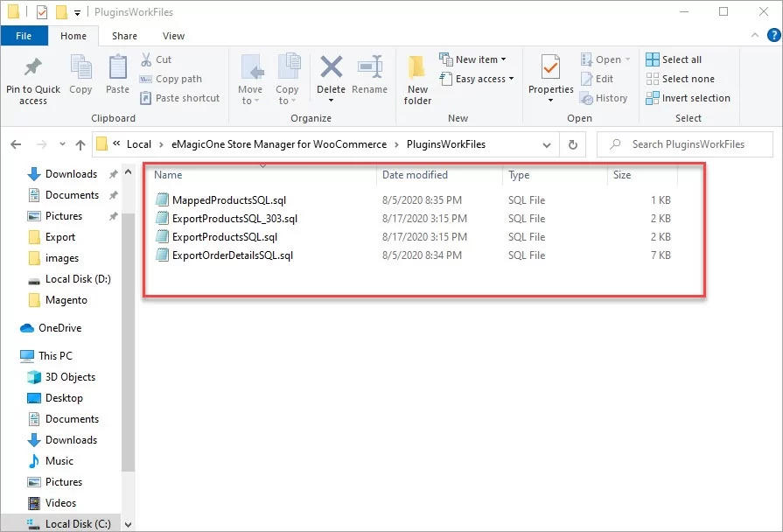
Task: Pin current folder to Quick access
Action: (x=32, y=79)
